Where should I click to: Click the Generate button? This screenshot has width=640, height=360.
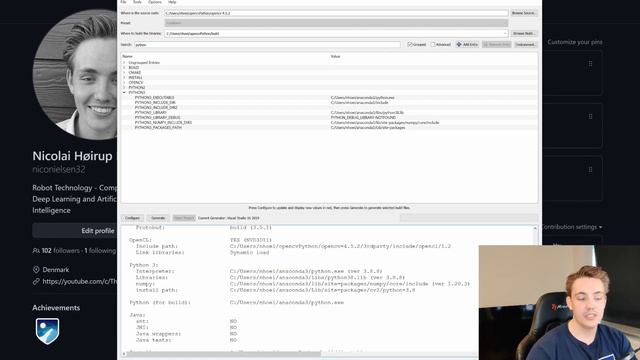(x=158, y=218)
